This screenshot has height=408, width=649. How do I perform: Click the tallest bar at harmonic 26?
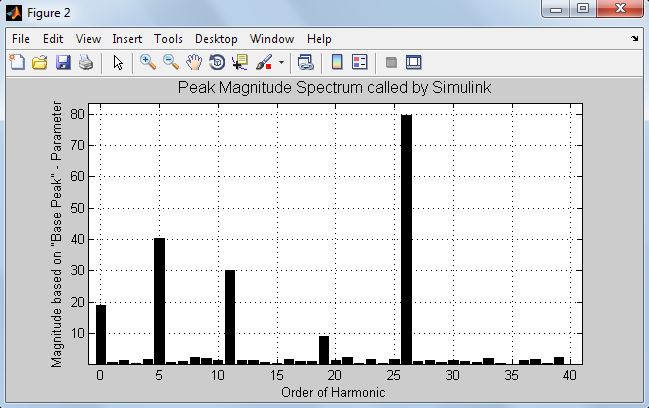406,240
